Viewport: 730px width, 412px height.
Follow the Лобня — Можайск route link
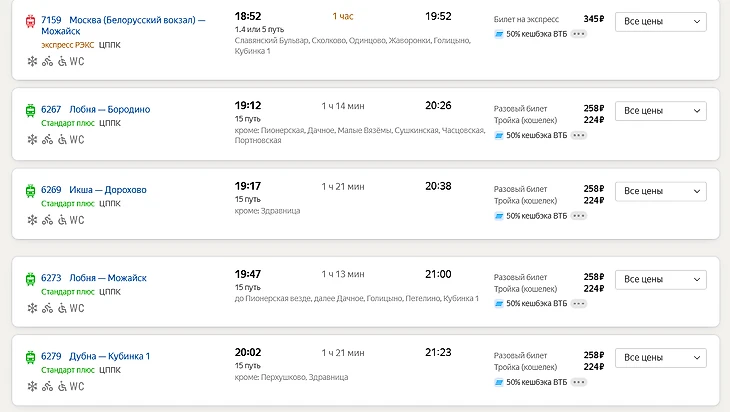108,278
